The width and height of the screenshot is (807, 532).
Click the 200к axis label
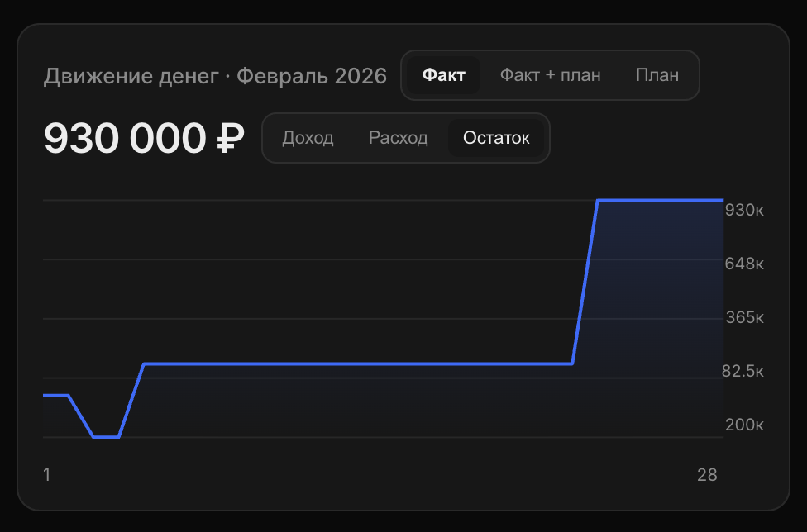[x=744, y=425]
